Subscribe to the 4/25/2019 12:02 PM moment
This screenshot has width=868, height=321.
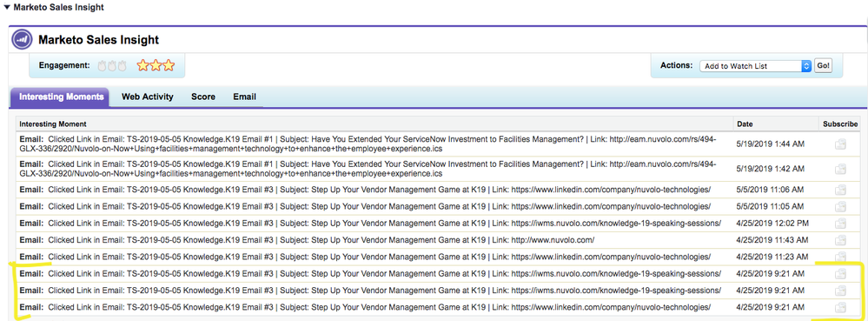[840, 224]
